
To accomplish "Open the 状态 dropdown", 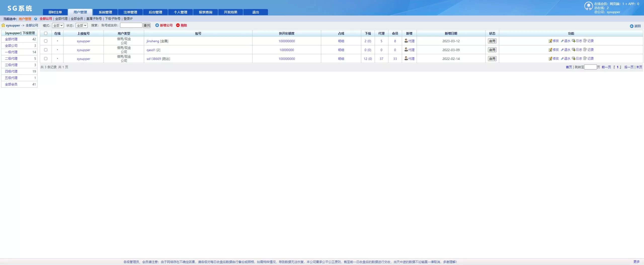I will pyautogui.click(x=82, y=25).
